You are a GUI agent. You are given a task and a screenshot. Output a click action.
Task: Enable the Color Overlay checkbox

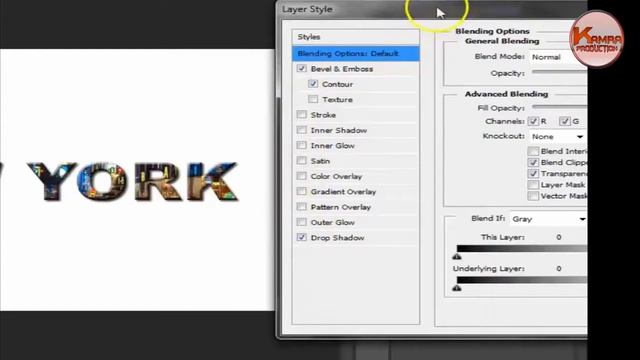(302, 176)
